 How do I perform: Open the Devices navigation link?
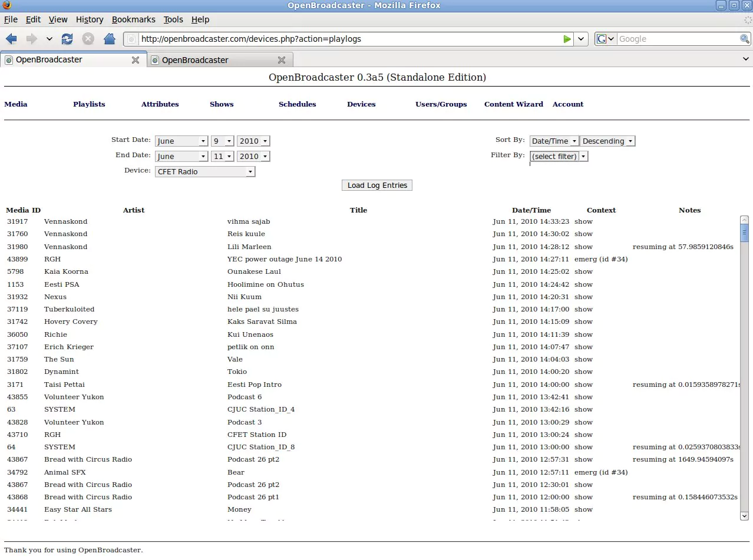361,104
